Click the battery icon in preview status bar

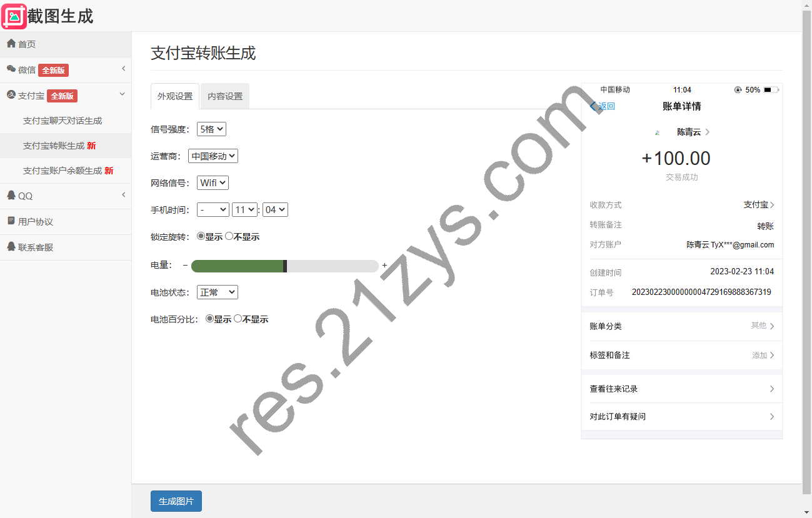click(771, 90)
